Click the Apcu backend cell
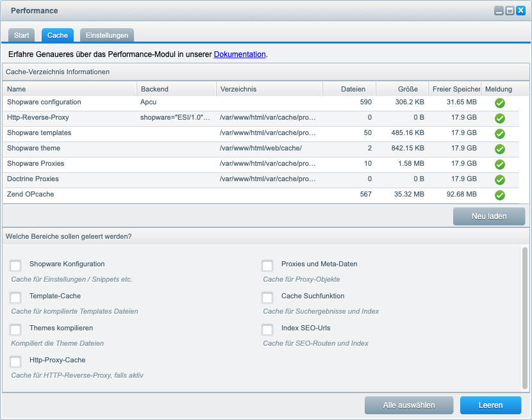Viewport: 532px width, 420px height. (148, 102)
